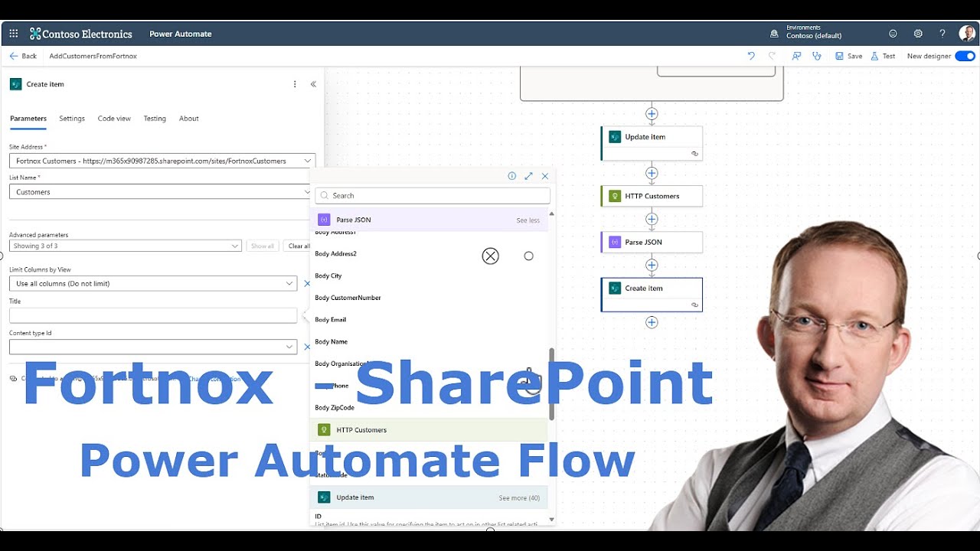Screen dimensions: 980x551
Task: Click the Show all button
Action: pos(263,246)
